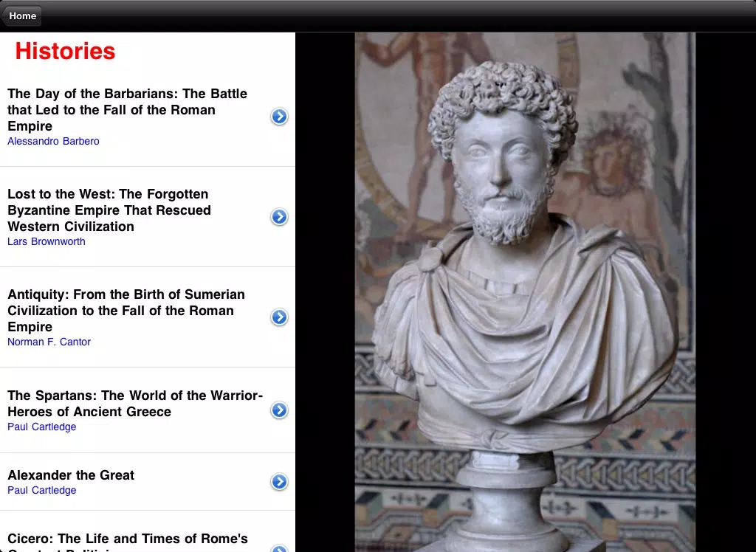Select Paul Cartledge under The Spartans
The height and width of the screenshot is (552, 756).
pyautogui.click(x=42, y=427)
